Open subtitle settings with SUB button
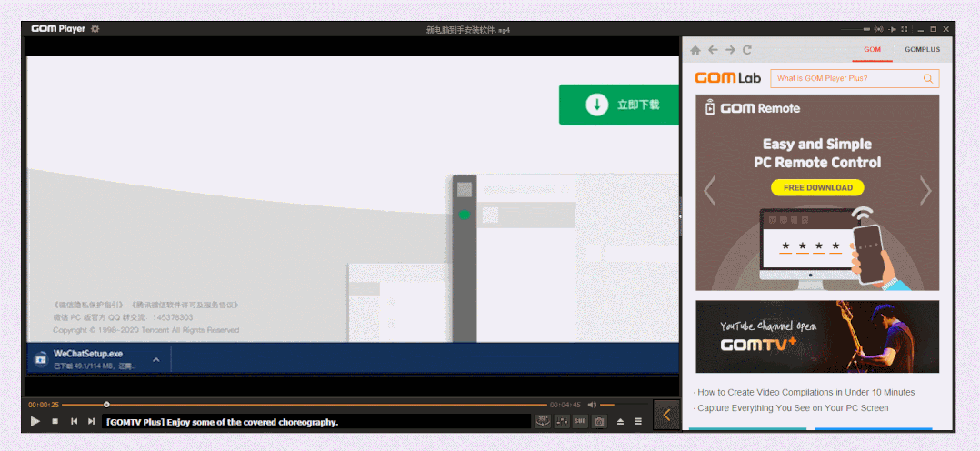The height and width of the screenshot is (451, 980). (x=581, y=422)
